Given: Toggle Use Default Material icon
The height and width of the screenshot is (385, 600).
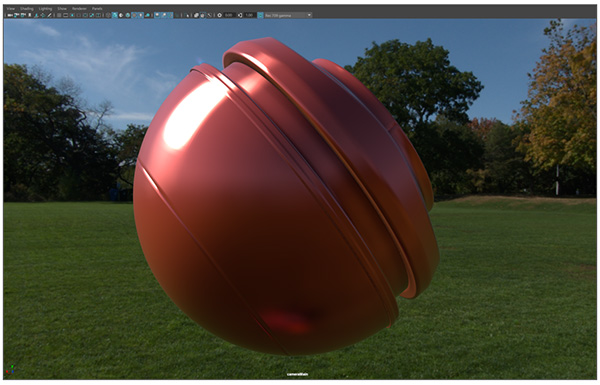Looking at the screenshot, I should (121, 15).
